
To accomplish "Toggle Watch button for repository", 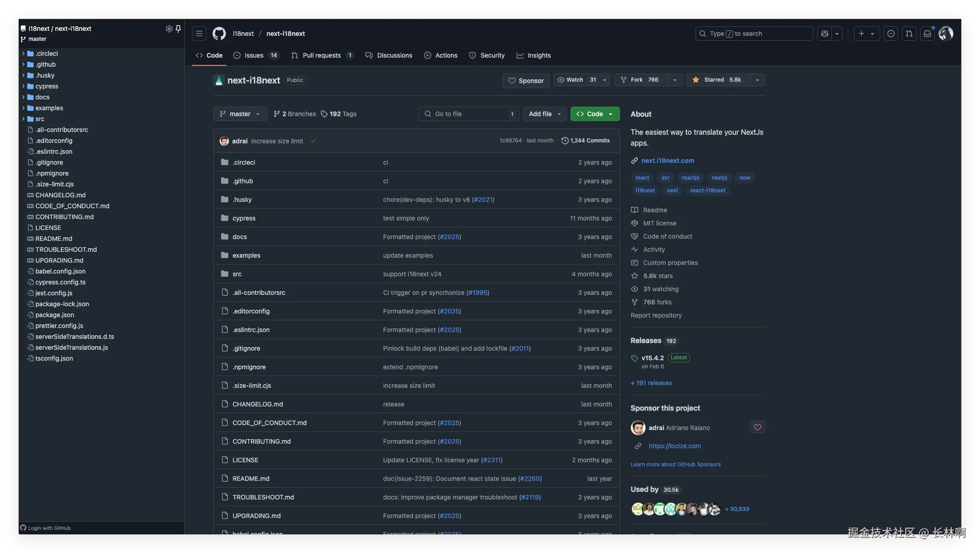I will pos(576,80).
